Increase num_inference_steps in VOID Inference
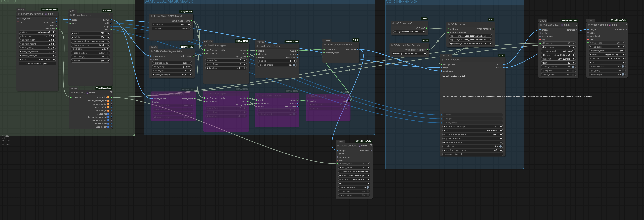The image size is (644, 220). coord(501,127)
